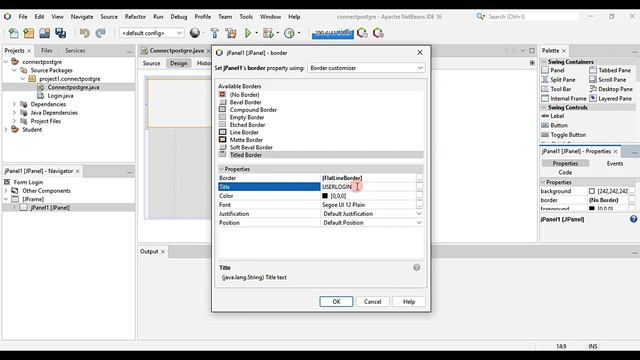The width and height of the screenshot is (640, 360).
Task: Open the Tools menu
Action: tap(246, 17)
